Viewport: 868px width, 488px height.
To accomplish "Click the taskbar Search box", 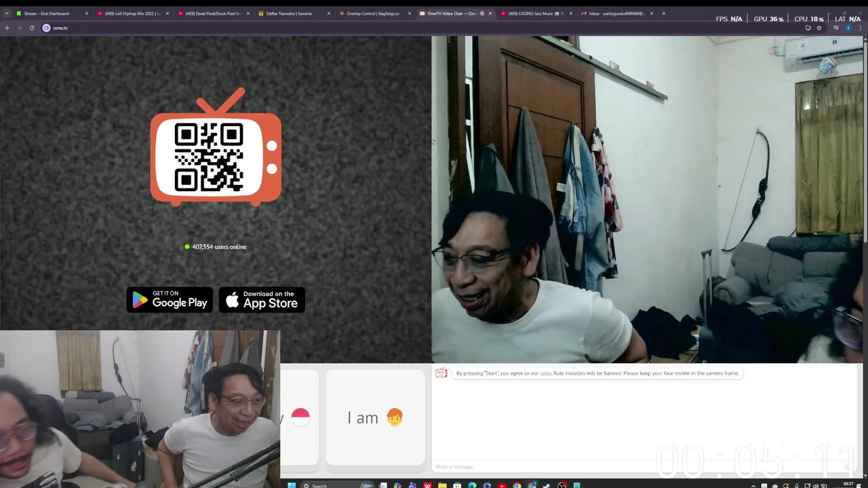I will tap(337, 485).
